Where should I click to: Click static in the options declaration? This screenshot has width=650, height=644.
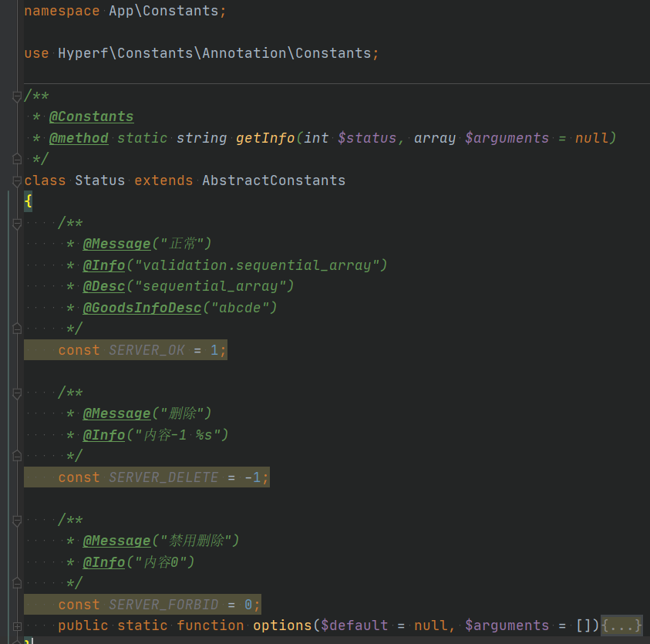(x=142, y=625)
